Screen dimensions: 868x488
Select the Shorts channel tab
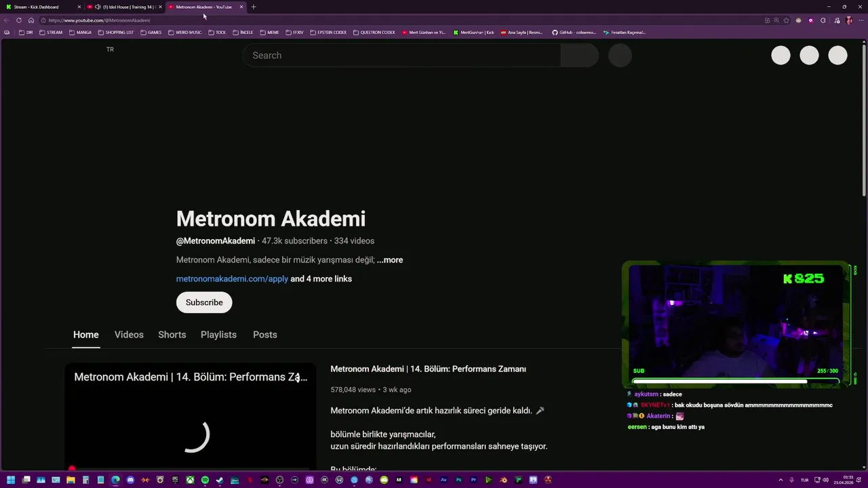tap(172, 335)
